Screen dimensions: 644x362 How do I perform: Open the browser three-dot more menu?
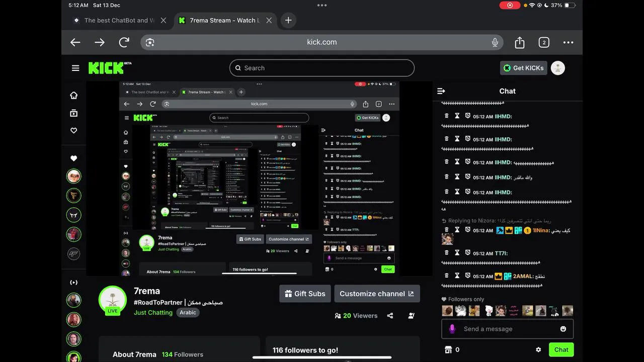[x=568, y=42]
